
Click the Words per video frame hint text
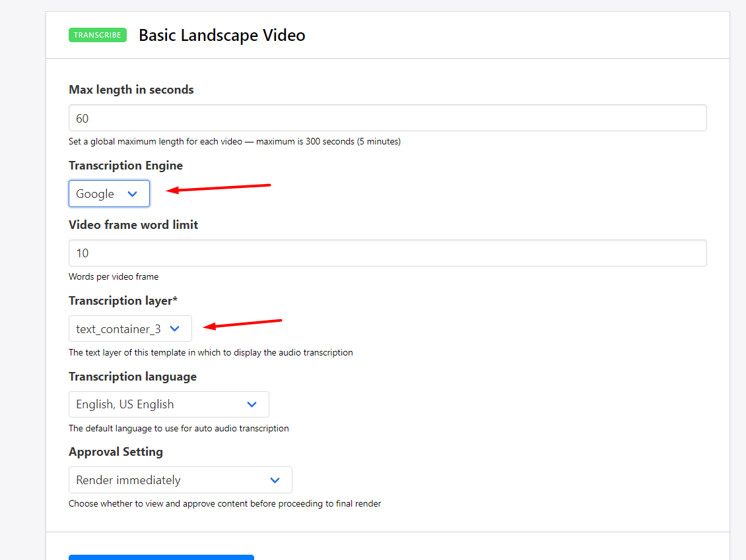(x=114, y=277)
